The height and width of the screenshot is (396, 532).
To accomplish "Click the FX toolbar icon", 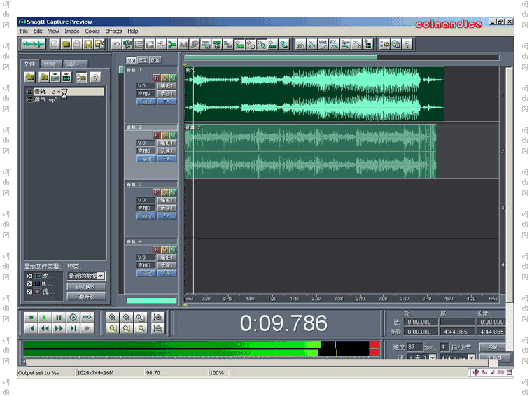I will click(334, 44).
